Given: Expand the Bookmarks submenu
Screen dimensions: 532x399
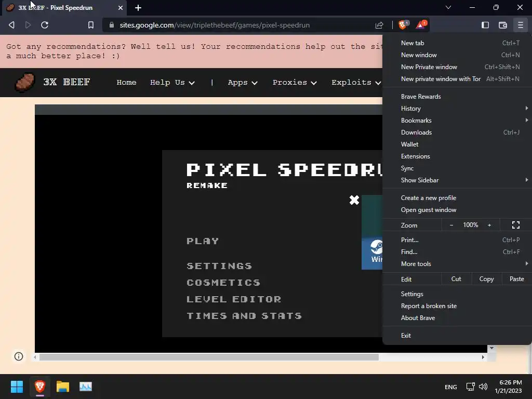Looking at the screenshot, I should click(x=457, y=121).
